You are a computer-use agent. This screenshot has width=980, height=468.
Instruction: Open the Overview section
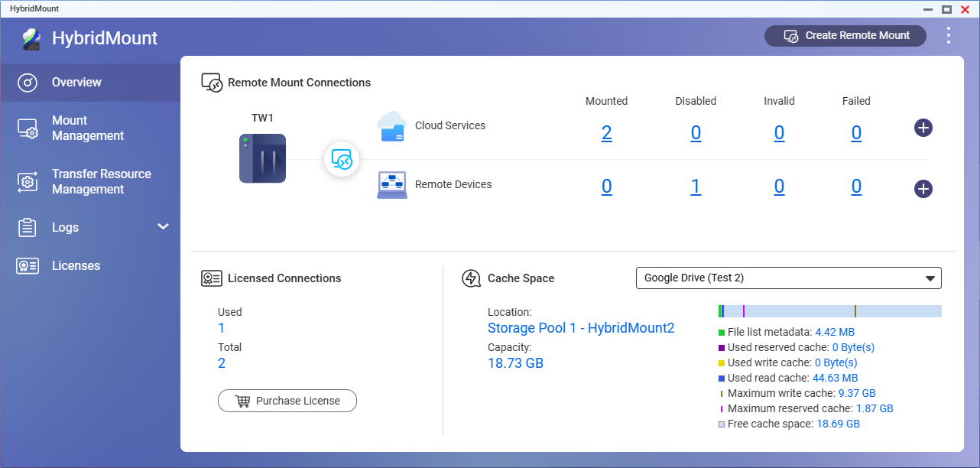(76, 83)
